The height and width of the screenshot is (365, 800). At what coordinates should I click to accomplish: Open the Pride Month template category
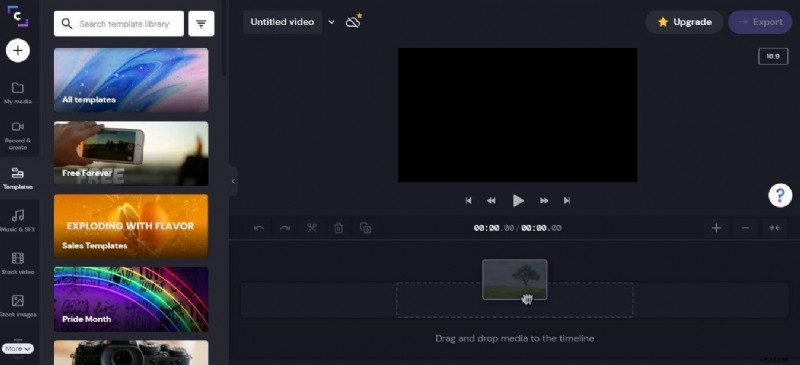[x=131, y=299]
